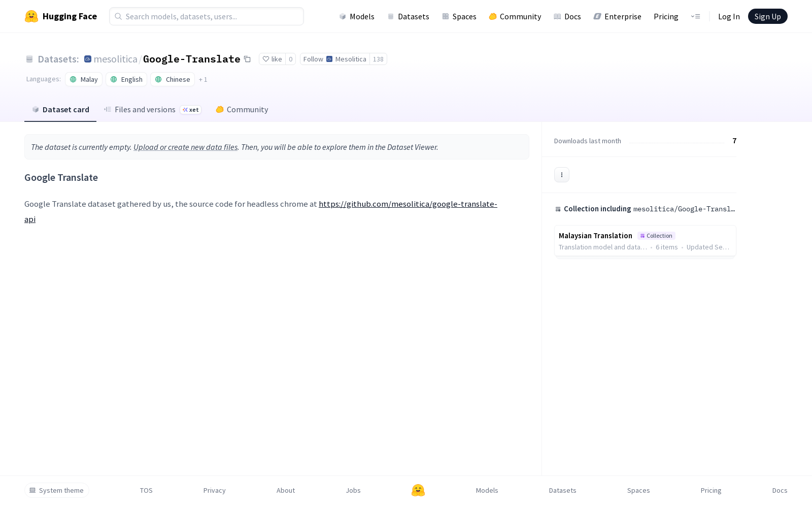Switch to the Community tab

pos(242,110)
